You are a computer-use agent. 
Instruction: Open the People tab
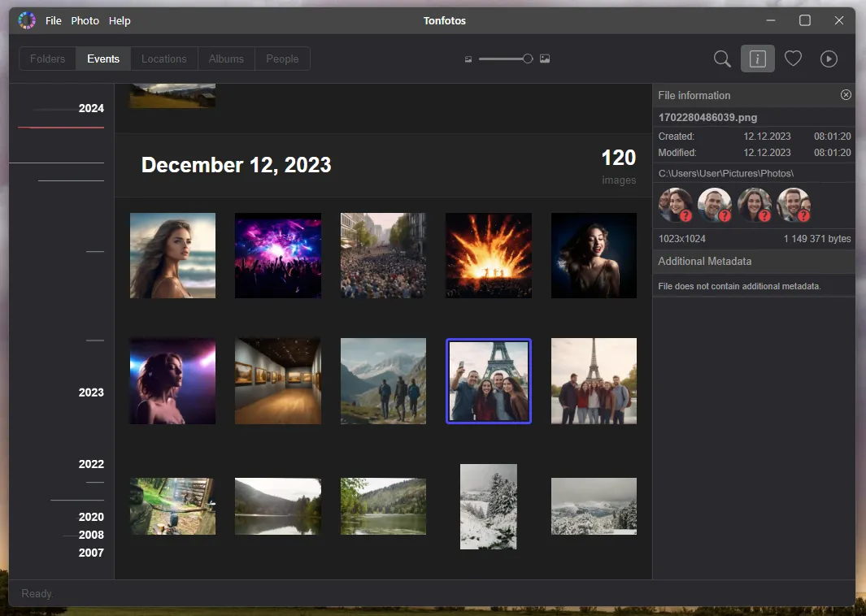[x=282, y=59]
